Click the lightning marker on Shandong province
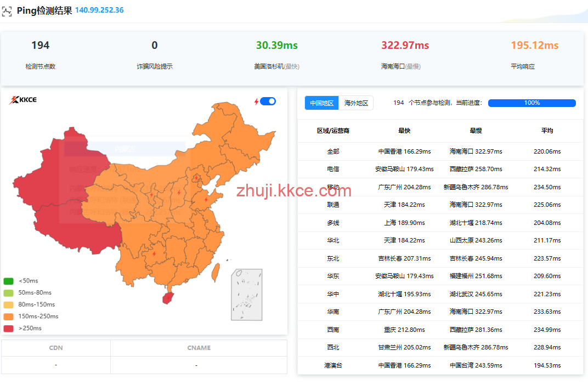 [206, 200]
